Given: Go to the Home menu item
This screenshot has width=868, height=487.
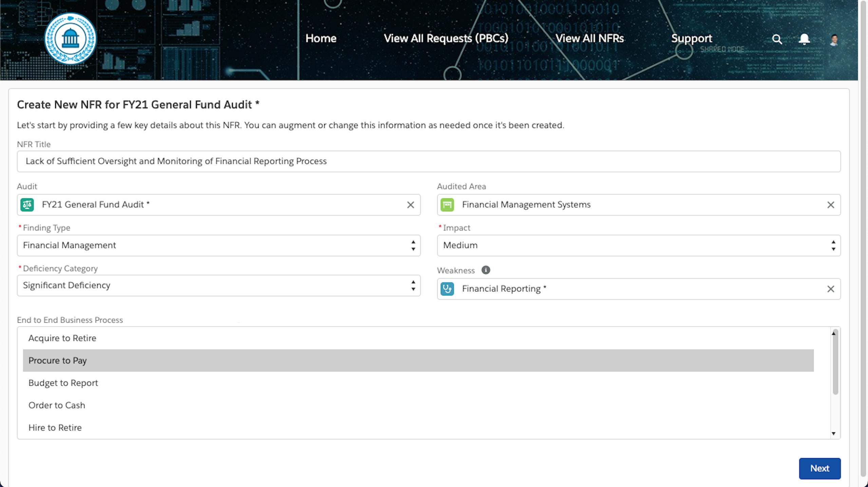Looking at the screenshot, I should pyautogui.click(x=321, y=38).
